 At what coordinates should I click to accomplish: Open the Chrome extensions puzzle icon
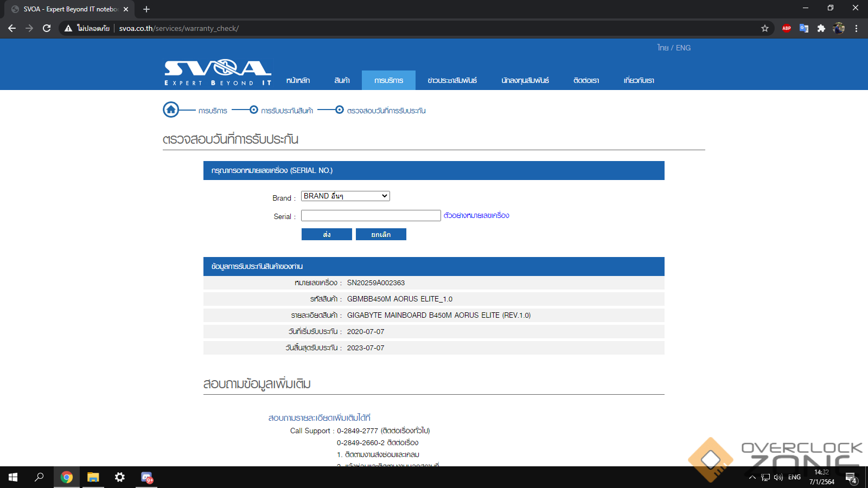[x=821, y=28]
